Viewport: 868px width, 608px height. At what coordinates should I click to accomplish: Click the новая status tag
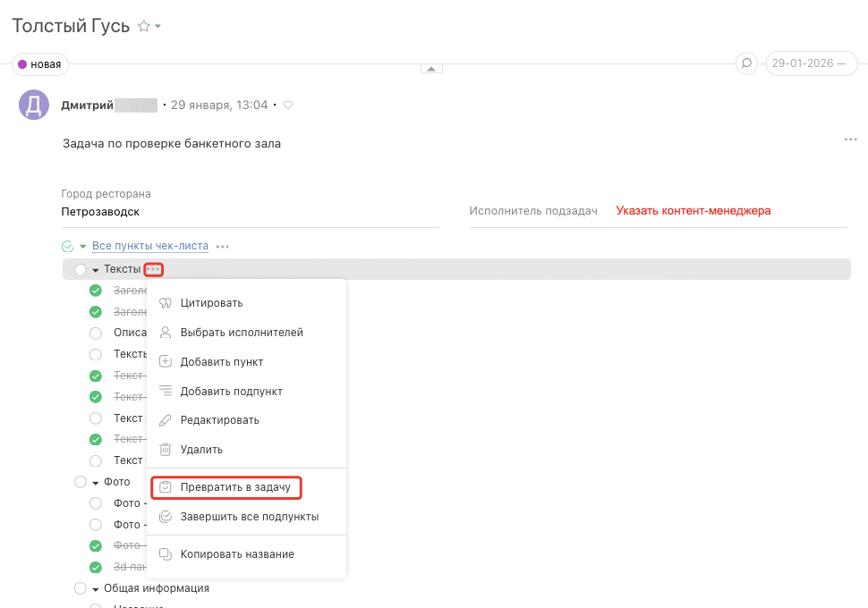pyautogui.click(x=40, y=64)
